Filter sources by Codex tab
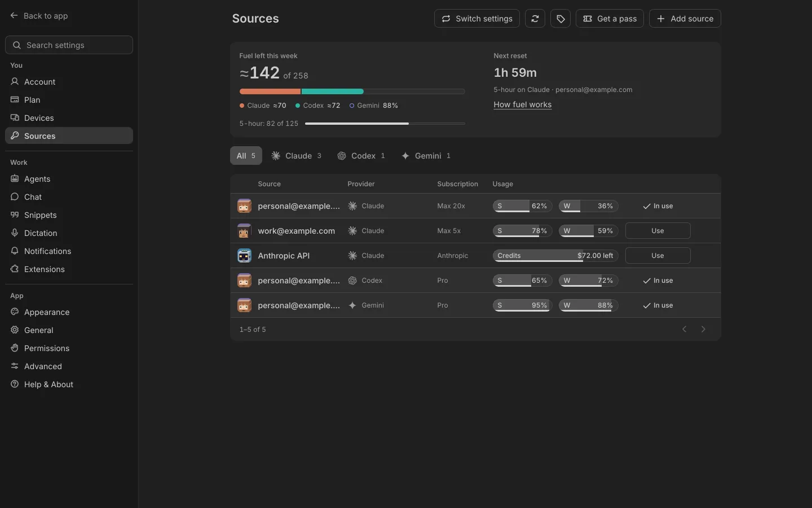 [x=361, y=156]
